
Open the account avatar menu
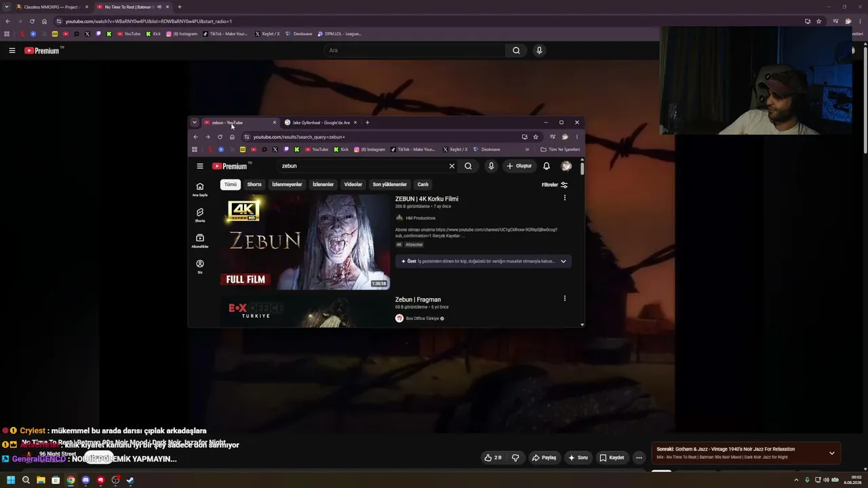coord(566,166)
